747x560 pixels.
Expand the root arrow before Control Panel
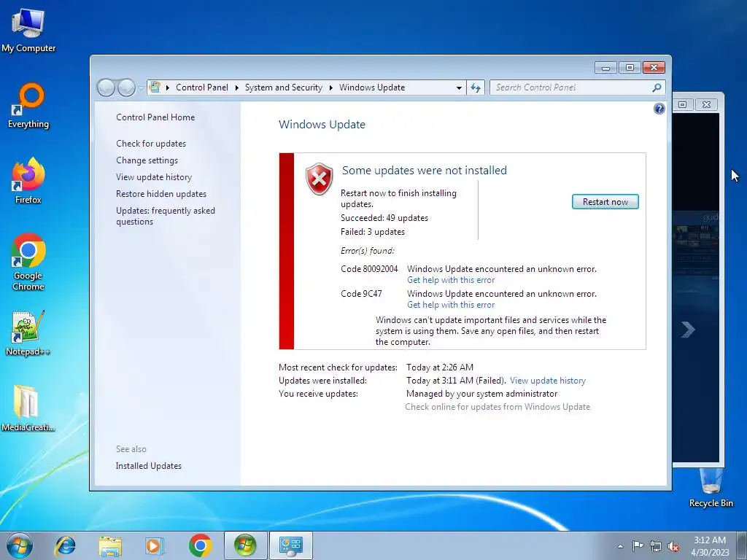pyautogui.click(x=168, y=87)
